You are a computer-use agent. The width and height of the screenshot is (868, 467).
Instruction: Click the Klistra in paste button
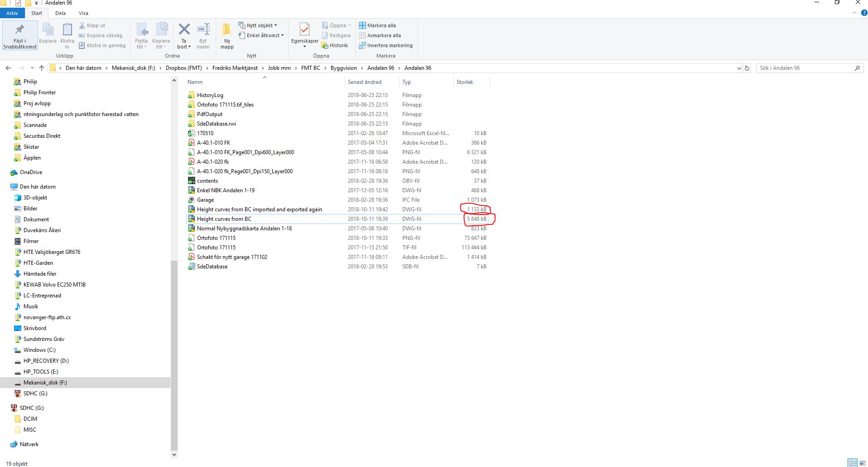[x=67, y=36]
